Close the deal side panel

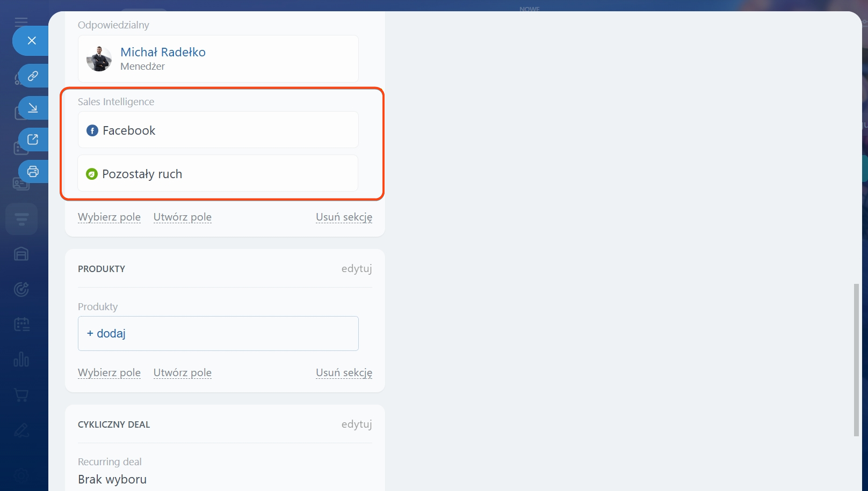tap(32, 41)
